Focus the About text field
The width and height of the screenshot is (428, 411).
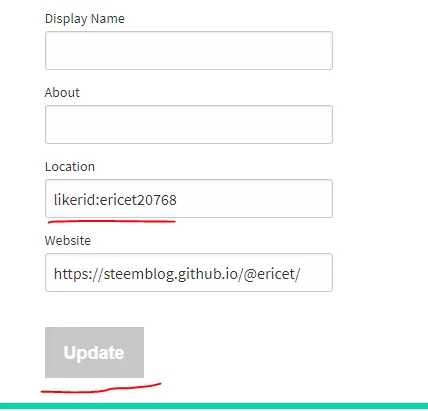189,124
